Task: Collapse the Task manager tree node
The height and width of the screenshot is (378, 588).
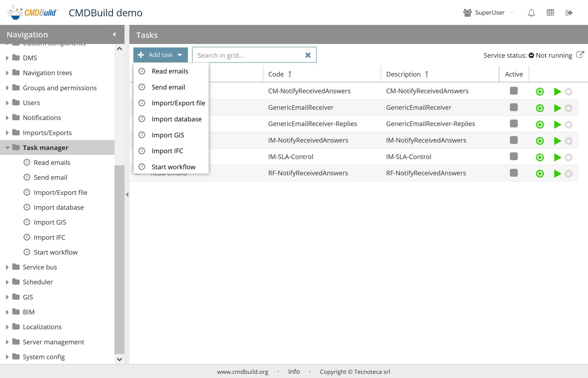Action: pos(7,148)
